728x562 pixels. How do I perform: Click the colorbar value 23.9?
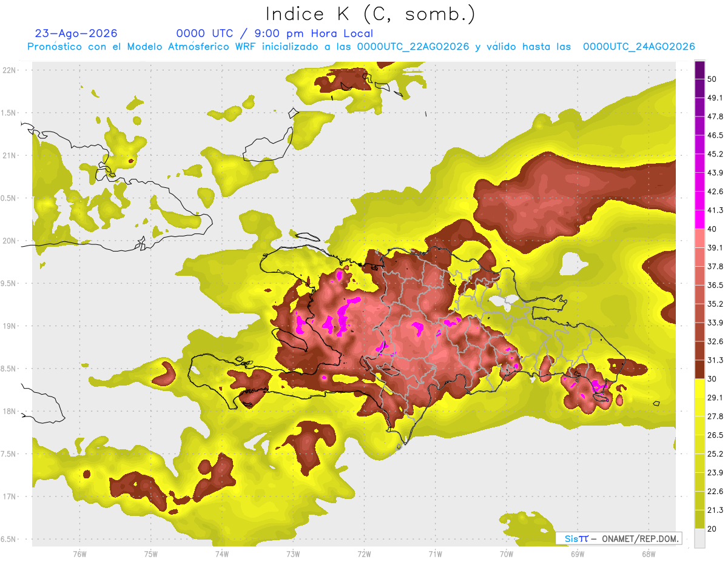tap(715, 473)
